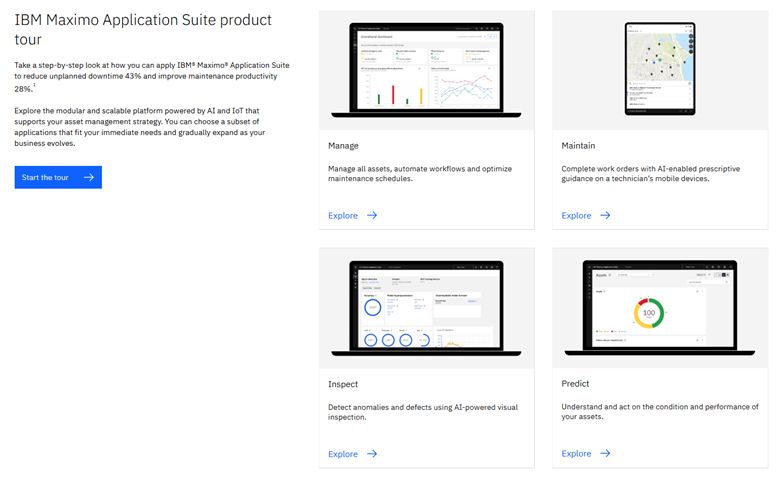Select the Maintain tablet map thumbnail
This screenshot has height=489, width=780.
(x=660, y=70)
